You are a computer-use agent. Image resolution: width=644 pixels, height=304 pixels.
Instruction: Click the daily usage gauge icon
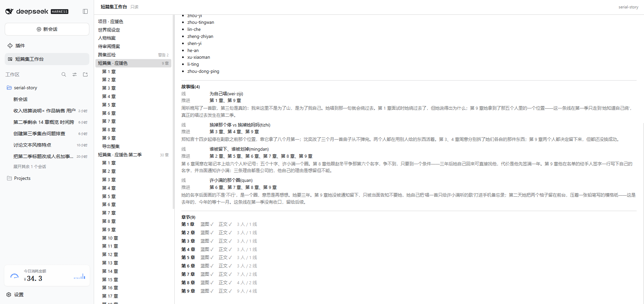[x=14, y=276]
